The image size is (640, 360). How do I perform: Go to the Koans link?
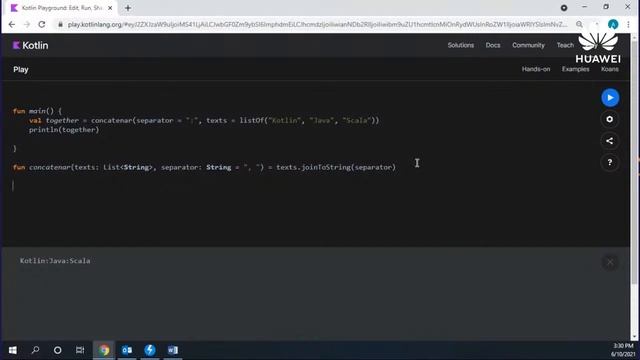point(609,69)
